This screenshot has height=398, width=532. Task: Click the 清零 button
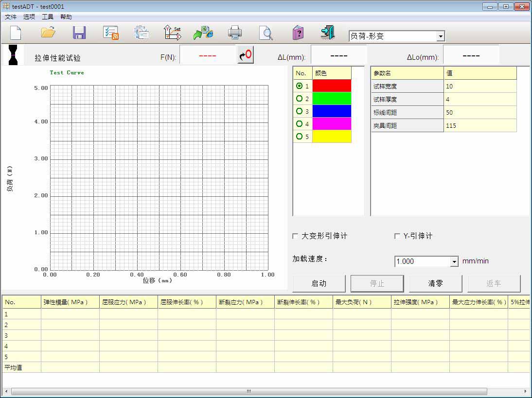click(435, 283)
